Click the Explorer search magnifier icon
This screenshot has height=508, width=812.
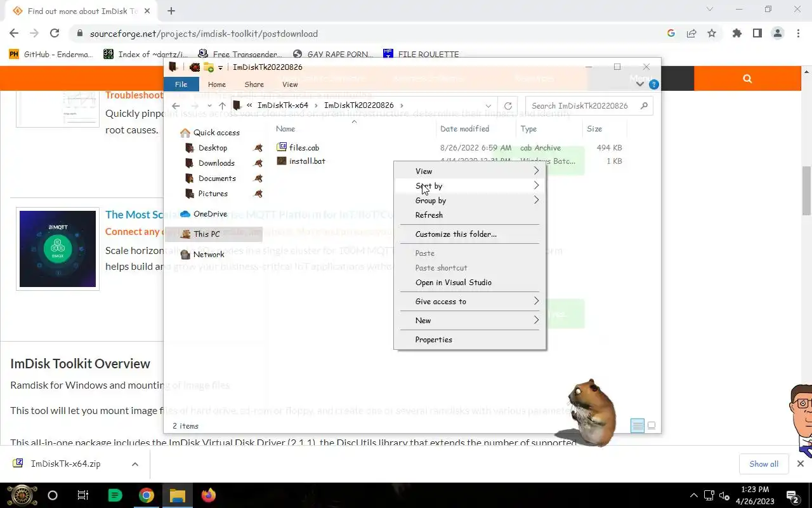click(x=644, y=106)
